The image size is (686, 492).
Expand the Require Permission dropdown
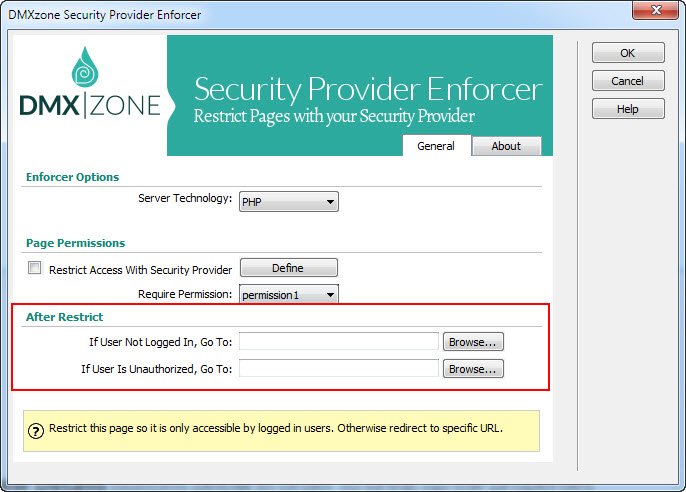289,295
